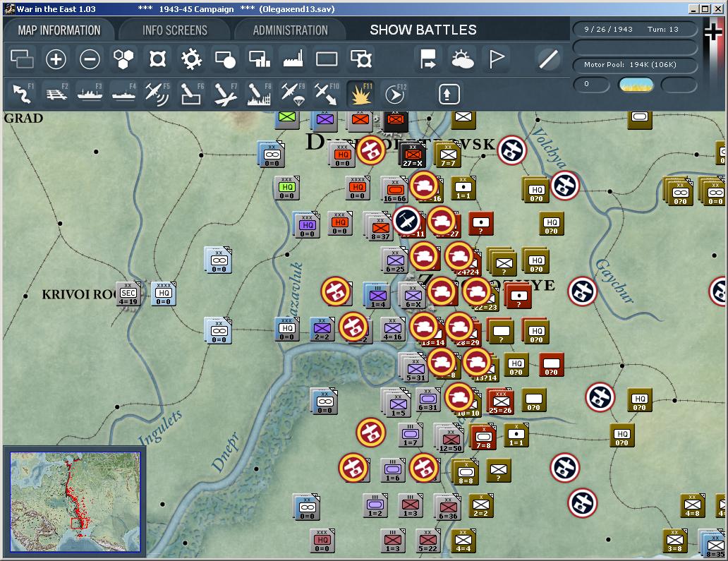Click the rectangle-with-circle toolbar icon
Screen dimensions: 728x561
tap(225, 59)
